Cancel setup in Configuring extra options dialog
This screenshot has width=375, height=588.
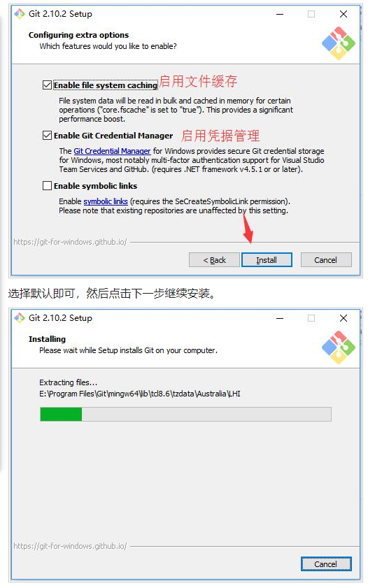click(x=326, y=260)
